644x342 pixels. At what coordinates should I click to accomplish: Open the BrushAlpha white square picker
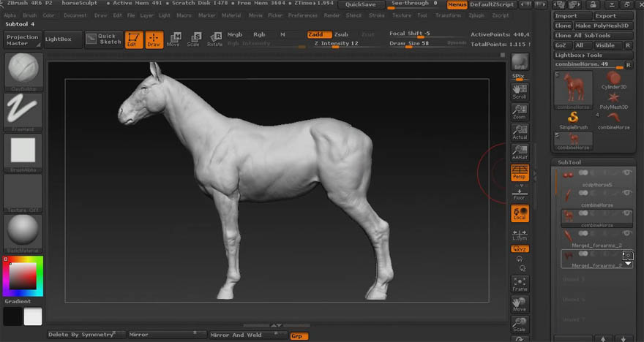tap(23, 153)
